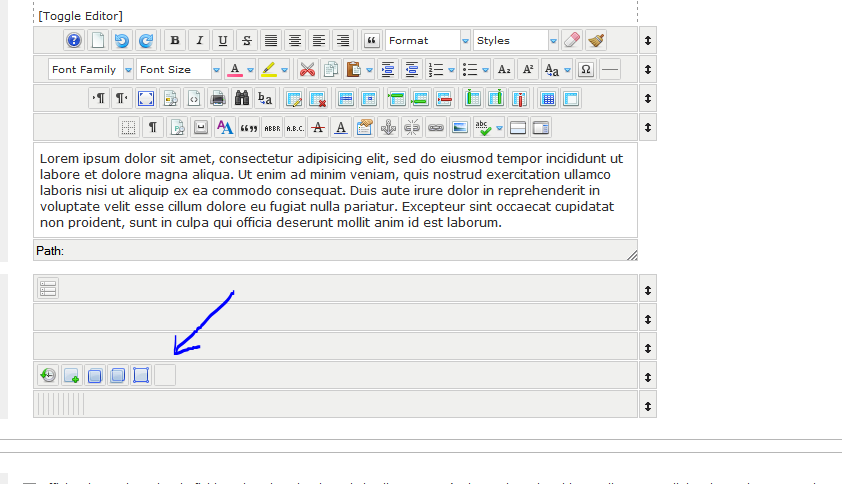Viewport: 842px width, 484px height.
Task: Insert special character with Omega icon
Action: (x=586, y=70)
